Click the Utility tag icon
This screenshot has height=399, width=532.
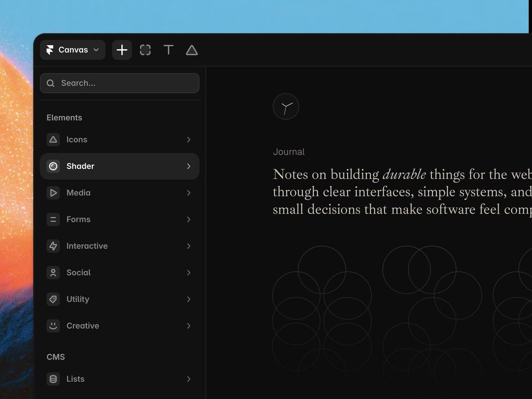pos(53,299)
